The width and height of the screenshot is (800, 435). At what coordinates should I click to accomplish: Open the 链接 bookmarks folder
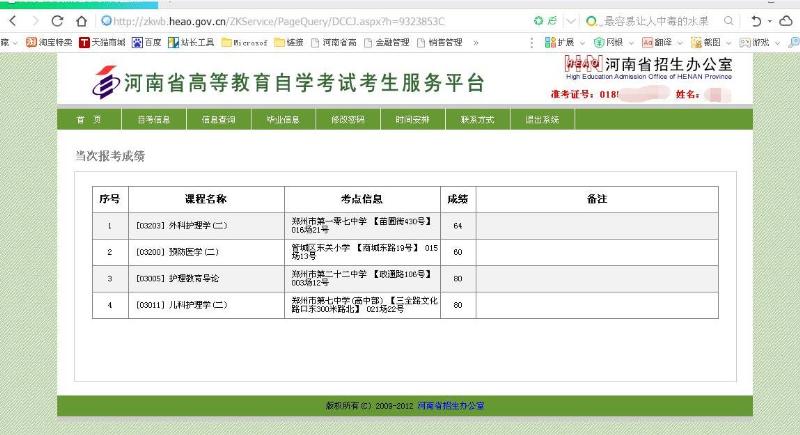click(289, 43)
